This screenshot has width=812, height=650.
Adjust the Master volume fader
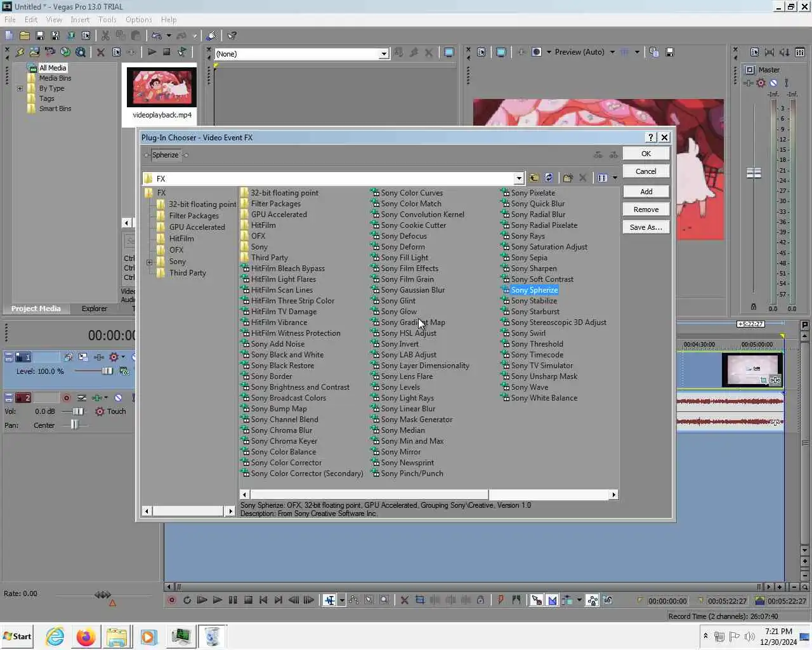pos(754,173)
